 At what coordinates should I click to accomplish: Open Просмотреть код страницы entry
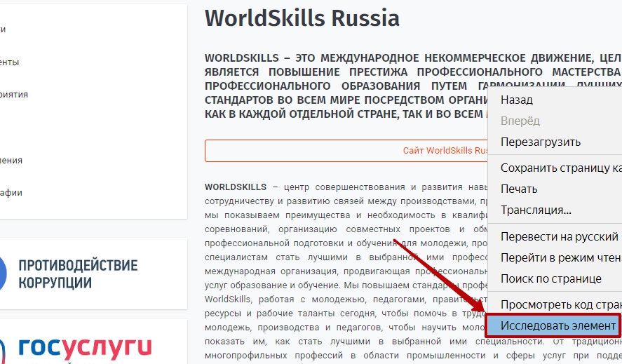point(560,305)
